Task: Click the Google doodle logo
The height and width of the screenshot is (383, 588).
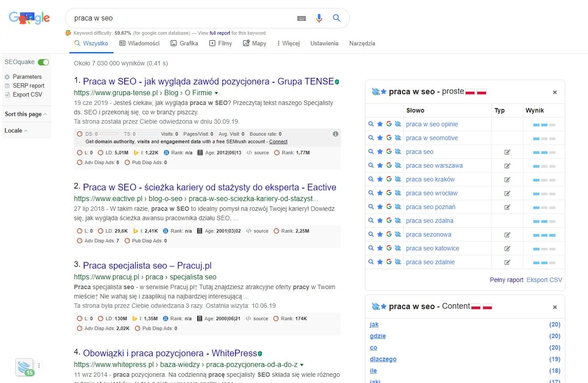Action: pyautogui.click(x=29, y=18)
